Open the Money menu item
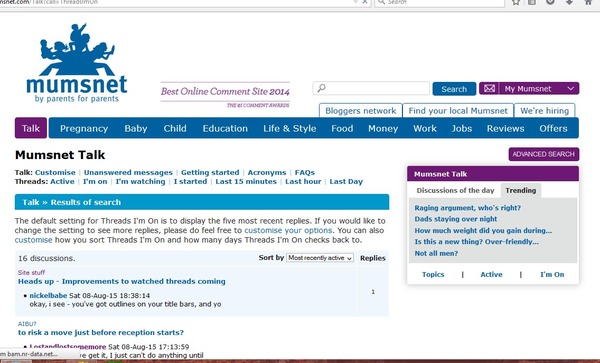600x363 pixels. coord(383,129)
